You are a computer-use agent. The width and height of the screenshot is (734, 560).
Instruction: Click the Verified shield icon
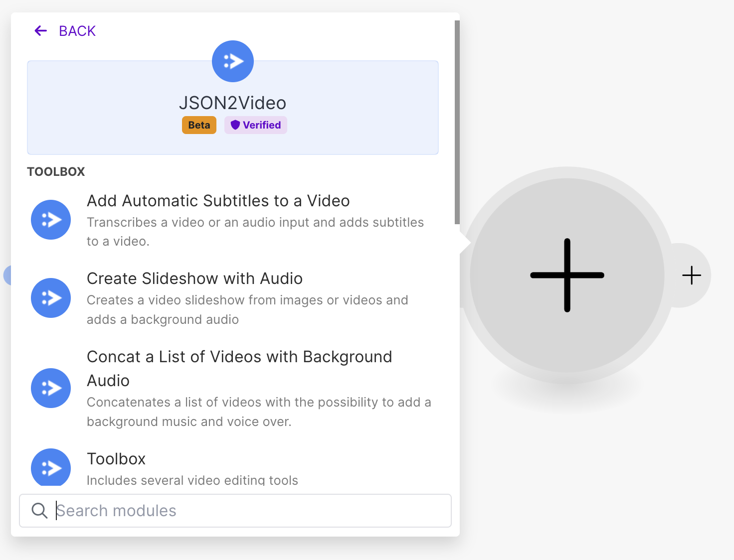click(235, 125)
